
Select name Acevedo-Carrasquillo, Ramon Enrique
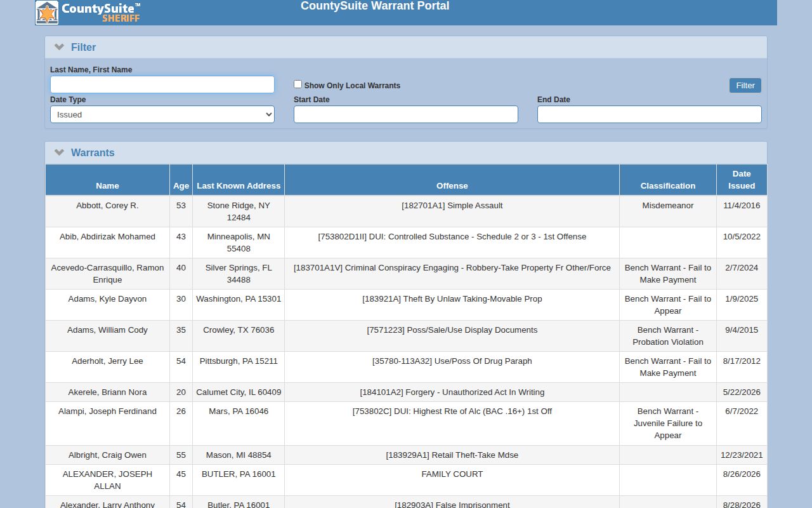pos(107,274)
